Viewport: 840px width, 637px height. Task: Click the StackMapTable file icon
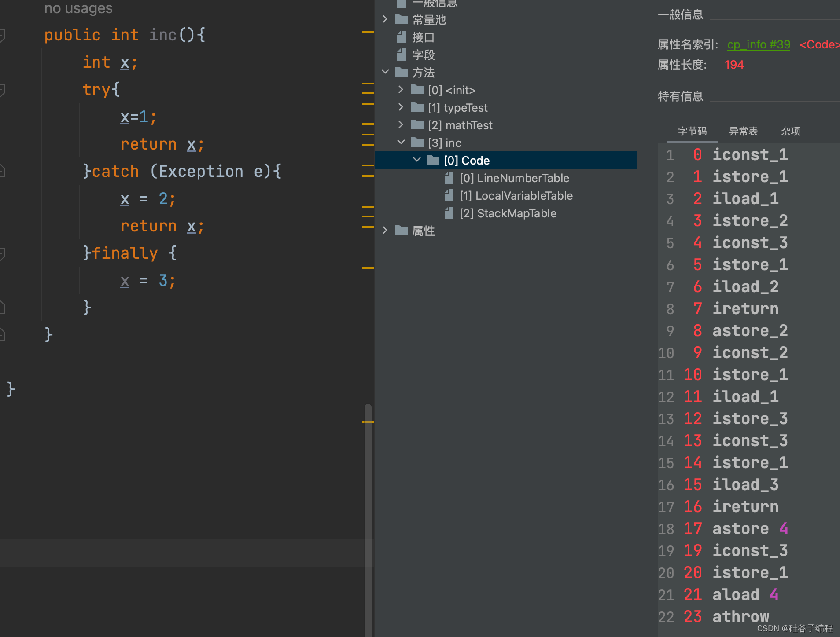click(449, 213)
